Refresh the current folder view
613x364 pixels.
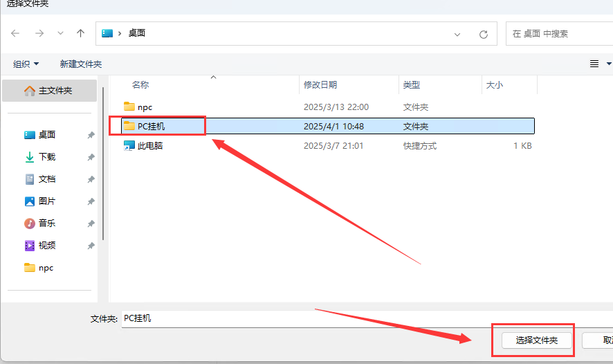click(484, 34)
